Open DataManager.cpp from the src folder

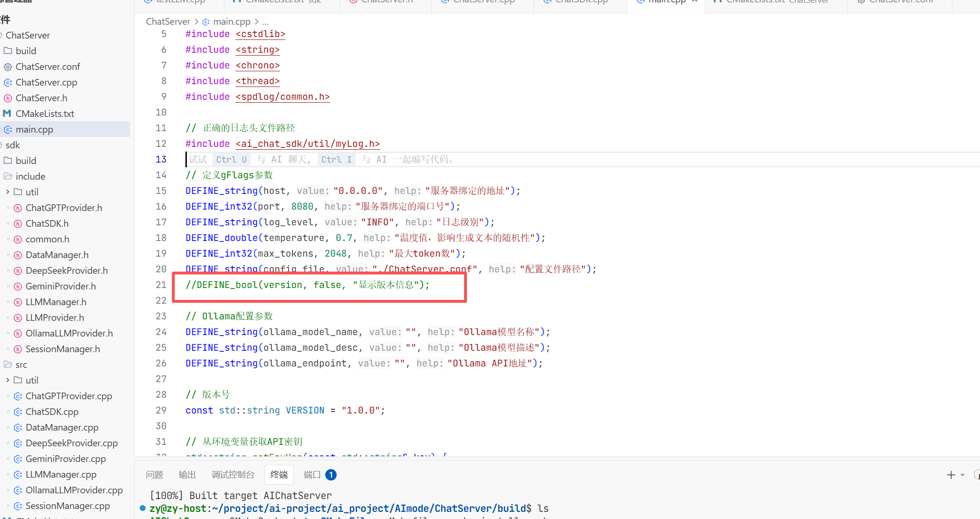coord(62,427)
